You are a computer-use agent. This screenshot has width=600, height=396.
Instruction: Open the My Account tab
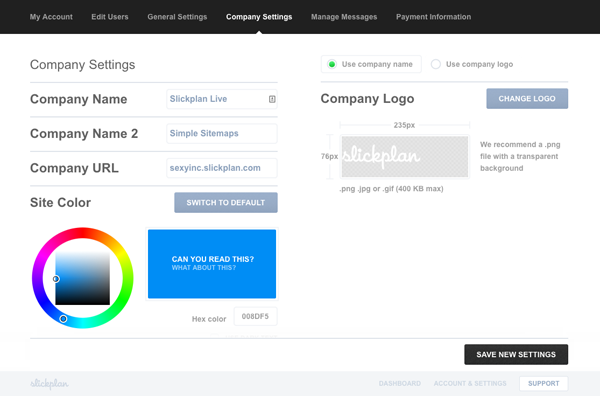pos(51,17)
